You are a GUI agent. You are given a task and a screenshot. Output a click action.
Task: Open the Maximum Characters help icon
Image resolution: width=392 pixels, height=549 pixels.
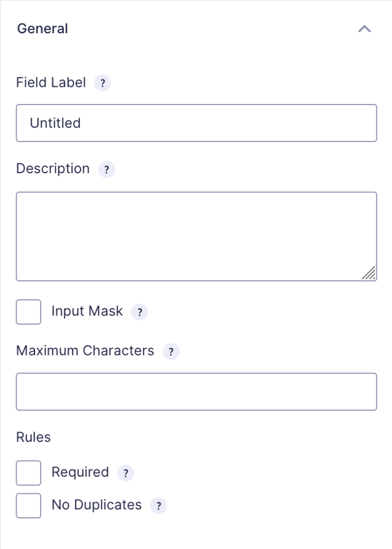171,351
